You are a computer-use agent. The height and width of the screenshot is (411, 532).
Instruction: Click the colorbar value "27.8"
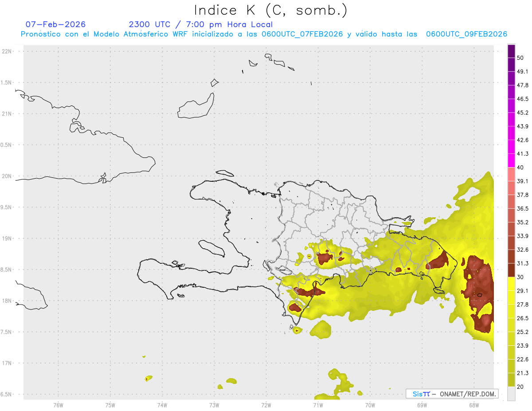pyautogui.click(x=523, y=305)
